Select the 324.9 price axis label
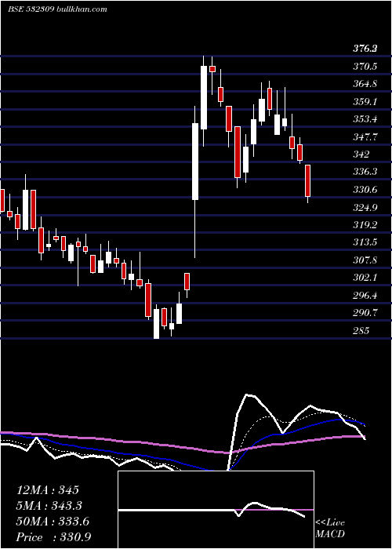 [365, 207]
